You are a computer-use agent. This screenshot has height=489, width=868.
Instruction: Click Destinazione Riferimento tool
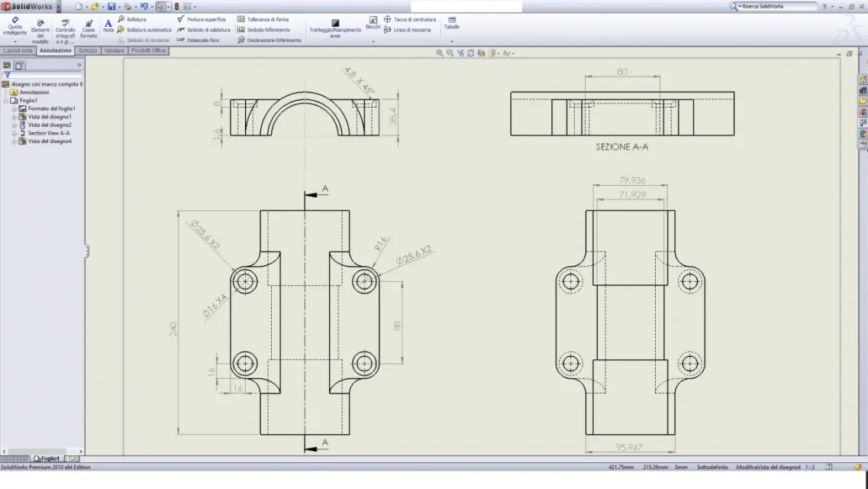click(269, 40)
